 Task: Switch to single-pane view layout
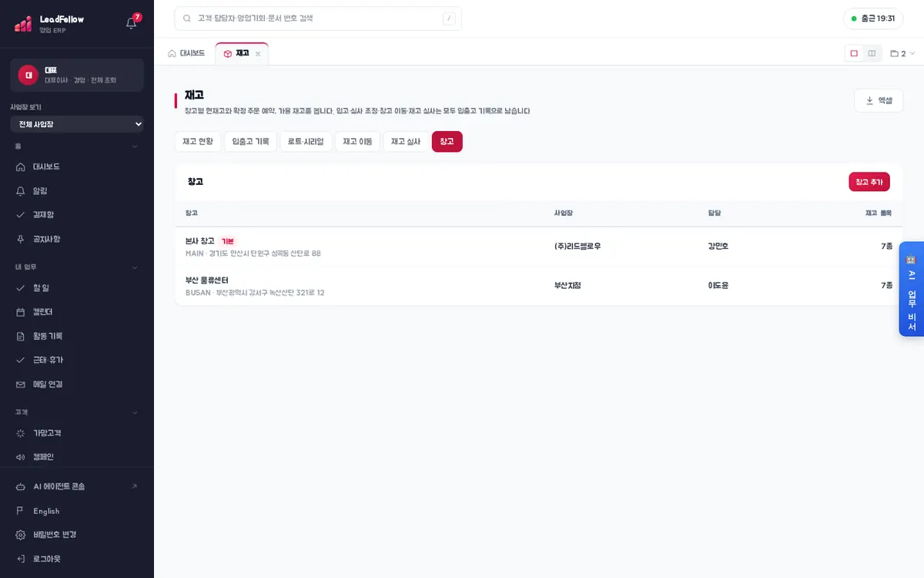[854, 53]
